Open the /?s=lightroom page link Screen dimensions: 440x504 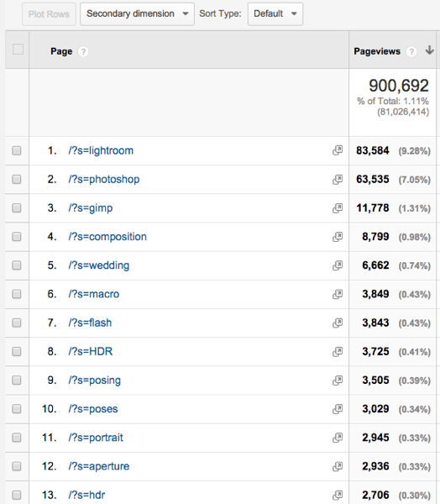tap(101, 150)
